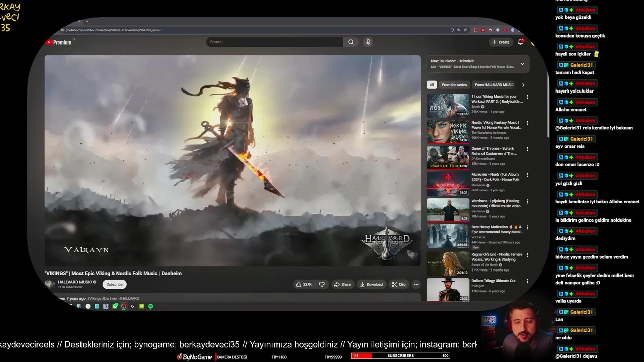Open the 1 hour Viking Workout thumbnail
Image resolution: width=644 pixels, height=362 pixels.
click(x=448, y=106)
